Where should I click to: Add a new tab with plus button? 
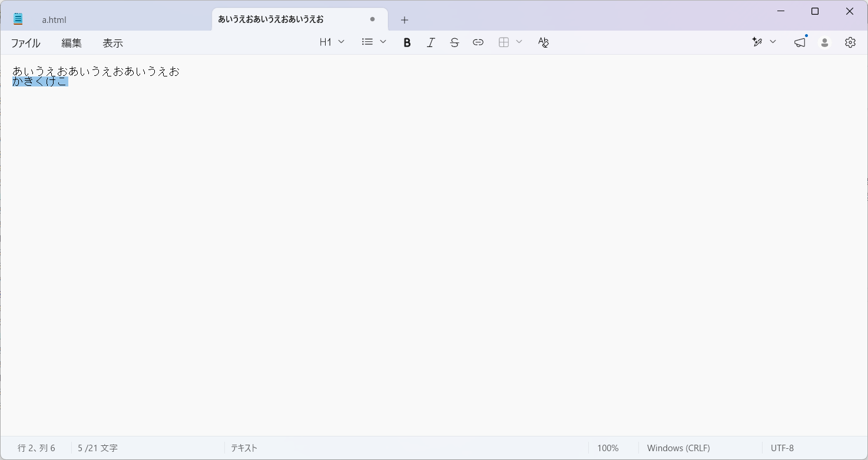tap(405, 19)
